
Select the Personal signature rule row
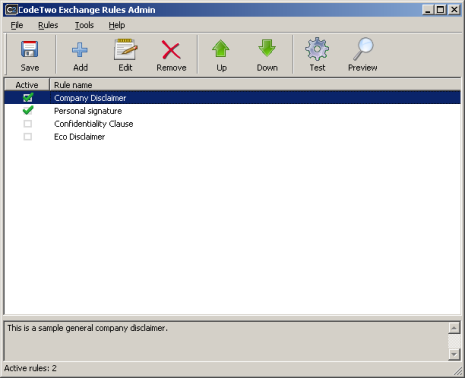232,111
